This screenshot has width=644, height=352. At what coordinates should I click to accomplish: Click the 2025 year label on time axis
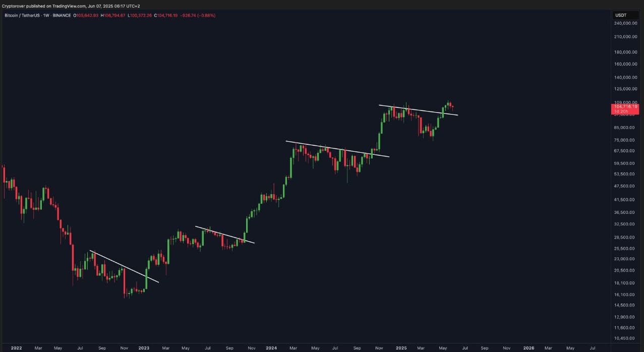(401, 348)
